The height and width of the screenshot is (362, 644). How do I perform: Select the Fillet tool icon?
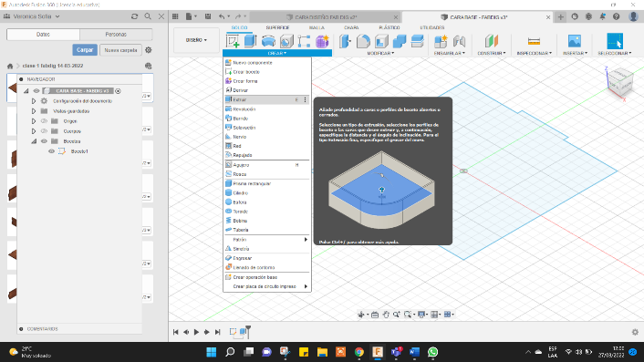(x=363, y=41)
